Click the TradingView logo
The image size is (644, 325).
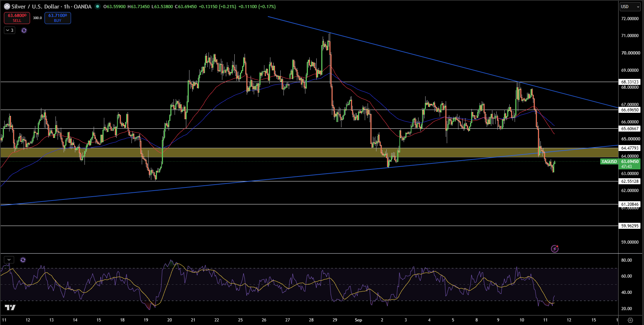coord(10,307)
